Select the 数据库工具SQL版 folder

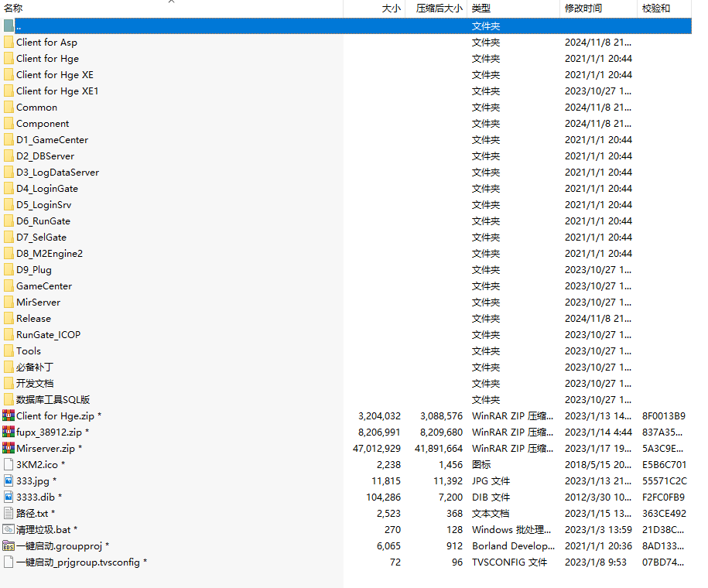click(x=53, y=399)
